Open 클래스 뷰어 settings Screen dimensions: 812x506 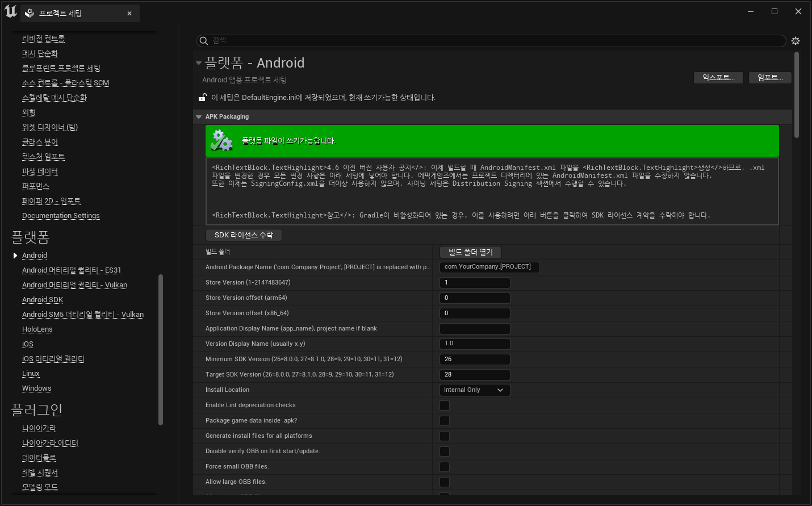point(40,142)
